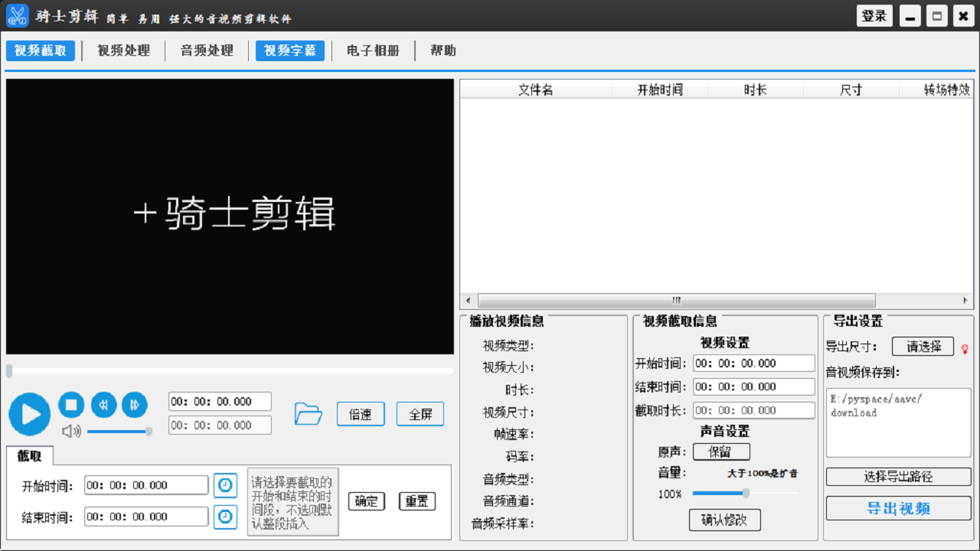Click the 骑士剪辑 app logo icon
Image resolution: width=980 pixels, height=551 pixels.
click(16, 15)
